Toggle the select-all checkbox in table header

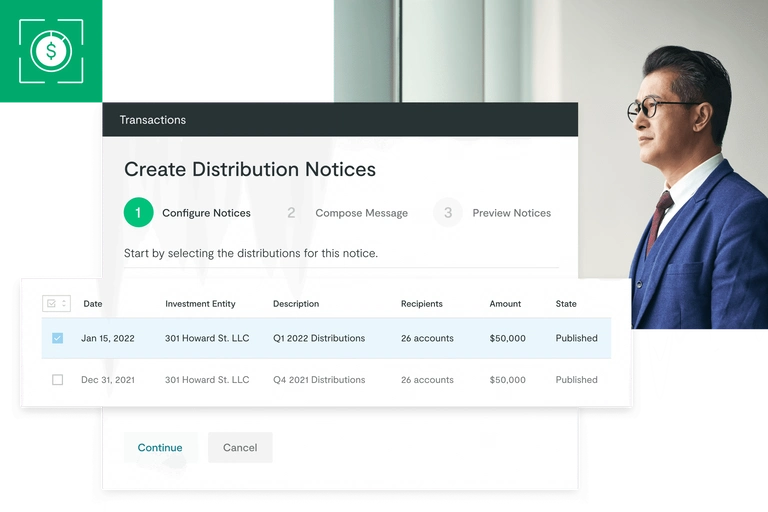(51, 304)
